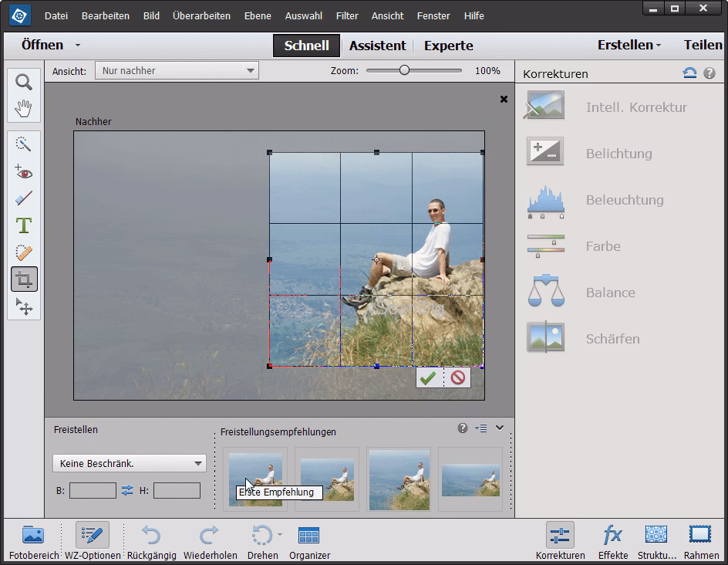Viewport: 728px width, 565px height.
Task: Choose the teeth whitening tool
Action: point(23,199)
